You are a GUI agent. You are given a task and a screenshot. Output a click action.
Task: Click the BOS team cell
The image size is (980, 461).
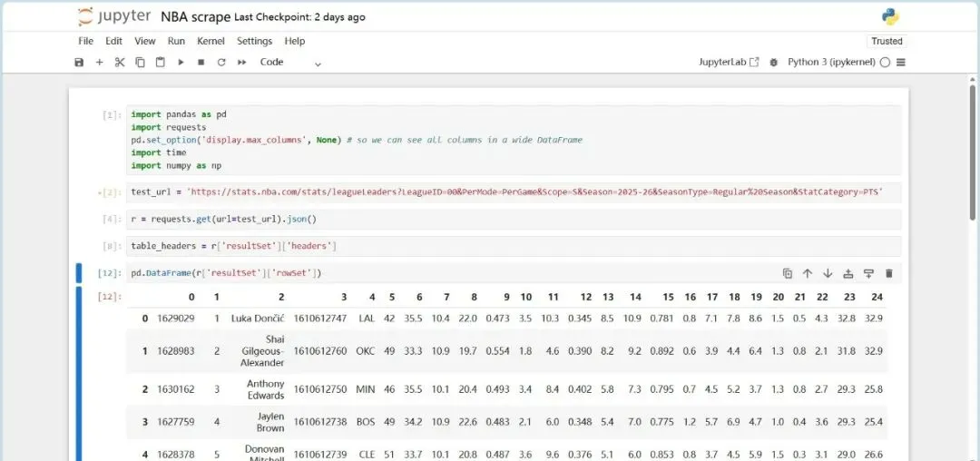[x=366, y=422]
